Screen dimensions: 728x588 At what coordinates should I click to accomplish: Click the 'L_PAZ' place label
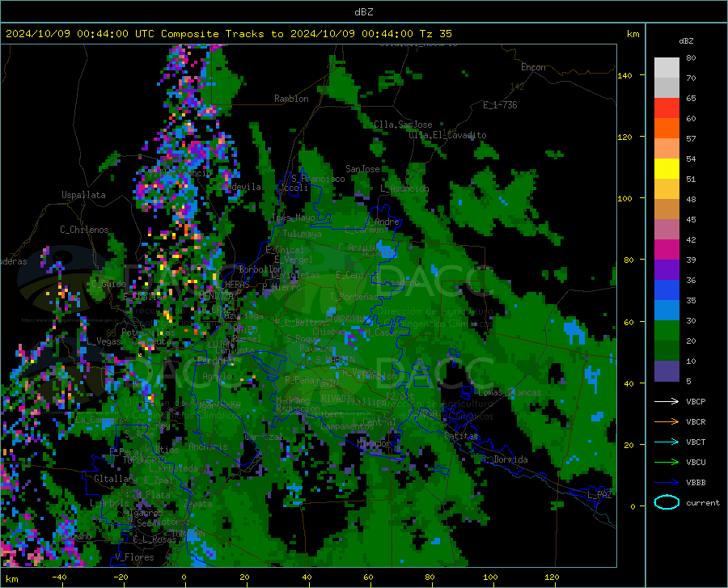[x=599, y=495]
